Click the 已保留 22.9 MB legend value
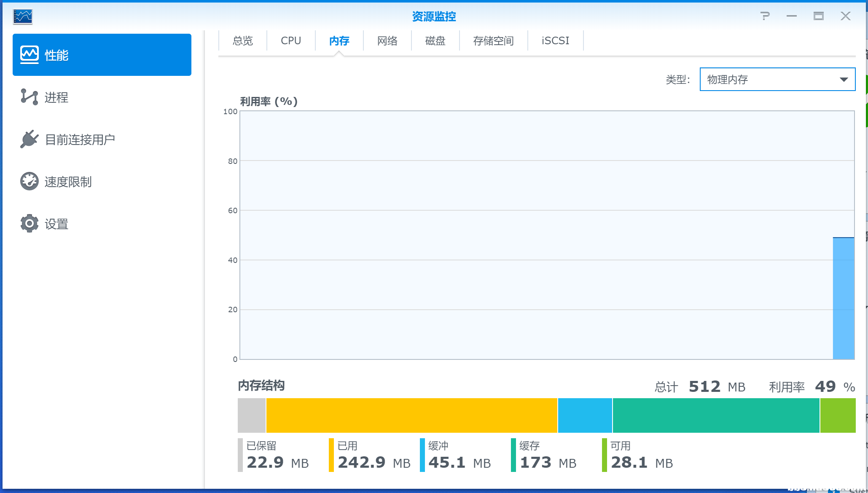 point(278,463)
